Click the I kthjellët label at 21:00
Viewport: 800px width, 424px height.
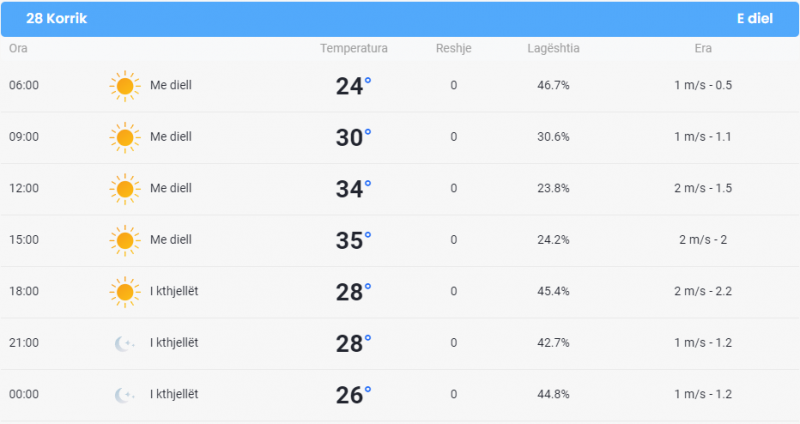174,343
